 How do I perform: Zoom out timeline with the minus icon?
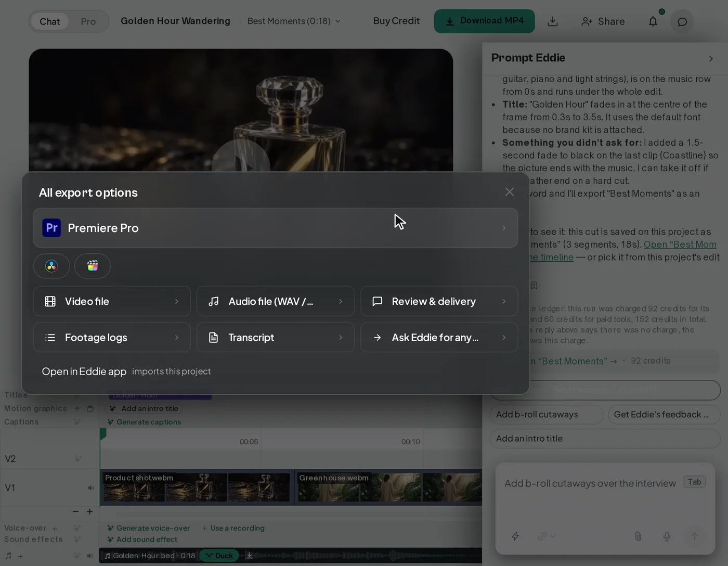[75, 511]
